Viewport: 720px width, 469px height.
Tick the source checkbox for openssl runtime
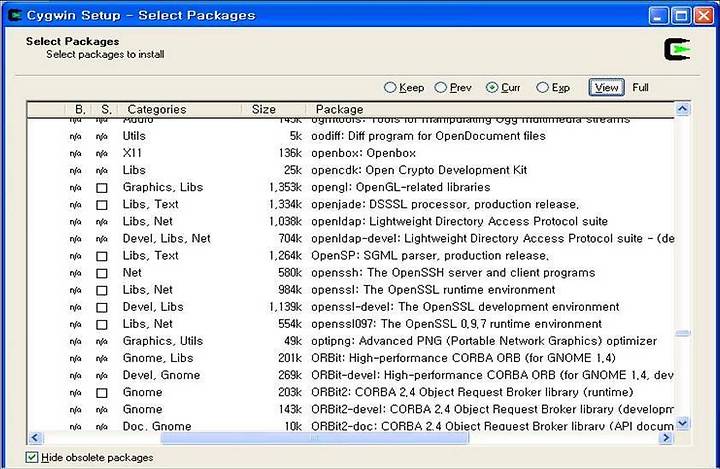coord(102,290)
